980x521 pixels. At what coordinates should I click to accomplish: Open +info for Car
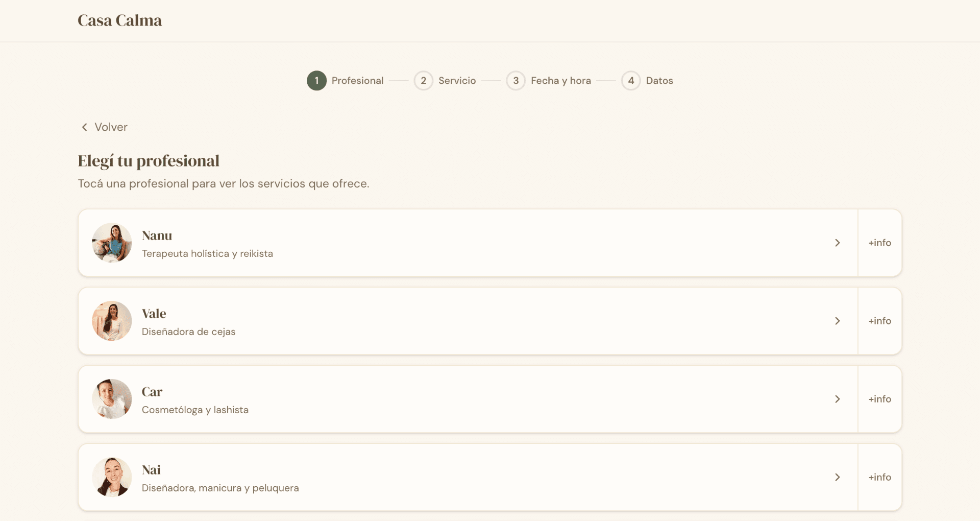point(880,399)
